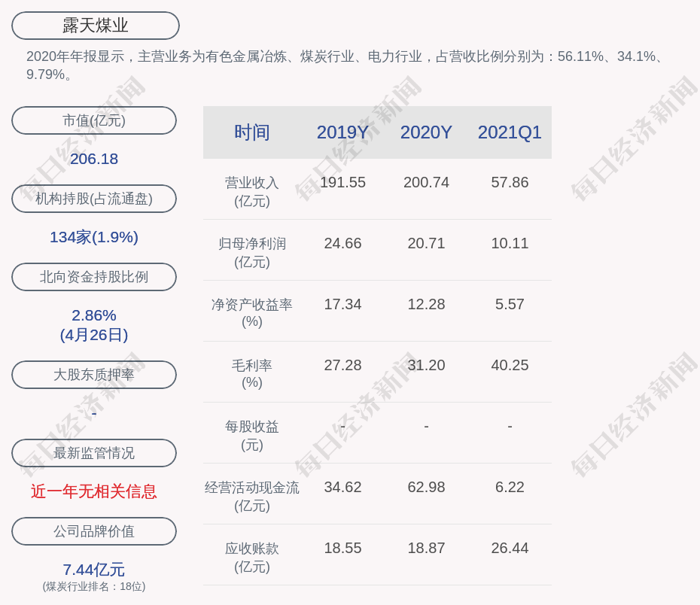Click gross margin value 40.25

[x=510, y=365]
